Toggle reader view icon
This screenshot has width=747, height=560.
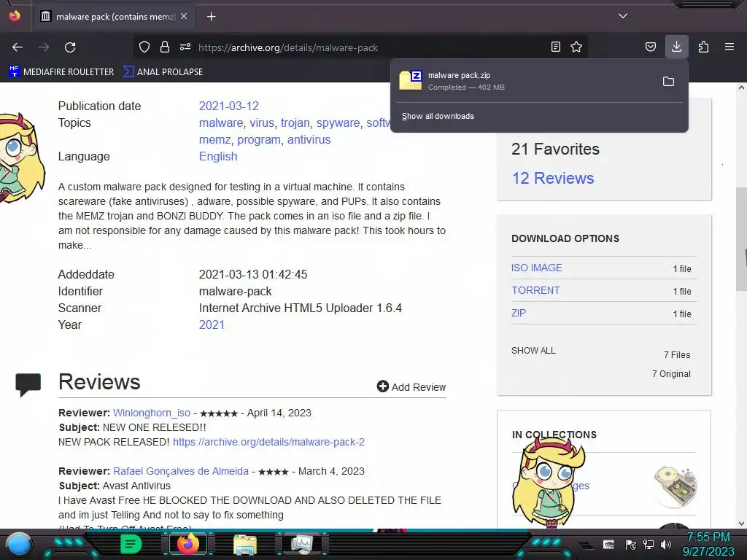[555, 47]
